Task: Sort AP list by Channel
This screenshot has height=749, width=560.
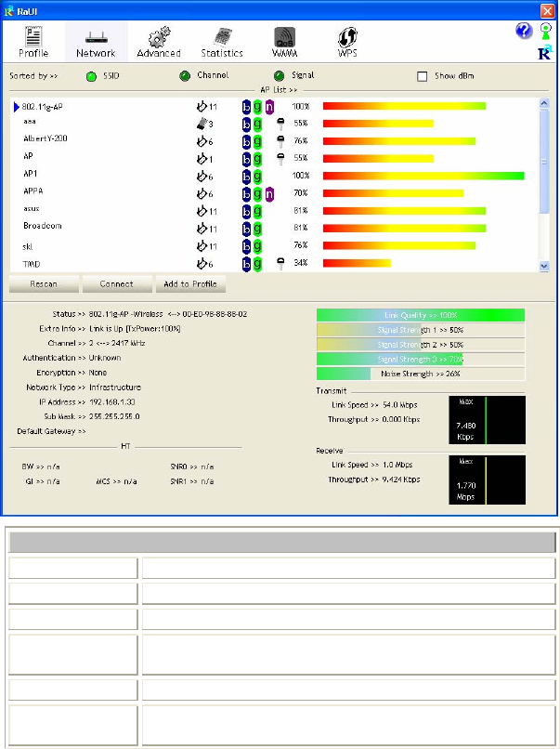Action: click(x=185, y=76)
